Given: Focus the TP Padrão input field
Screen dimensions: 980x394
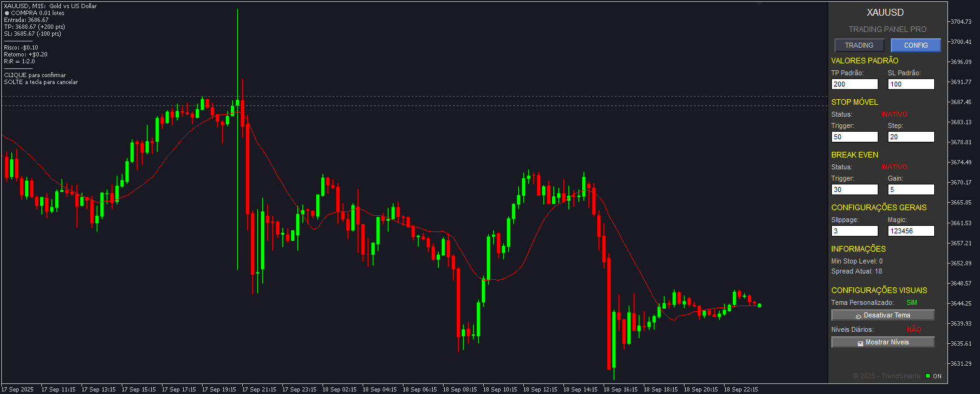Looking at the screenshot, I should 854,84.
